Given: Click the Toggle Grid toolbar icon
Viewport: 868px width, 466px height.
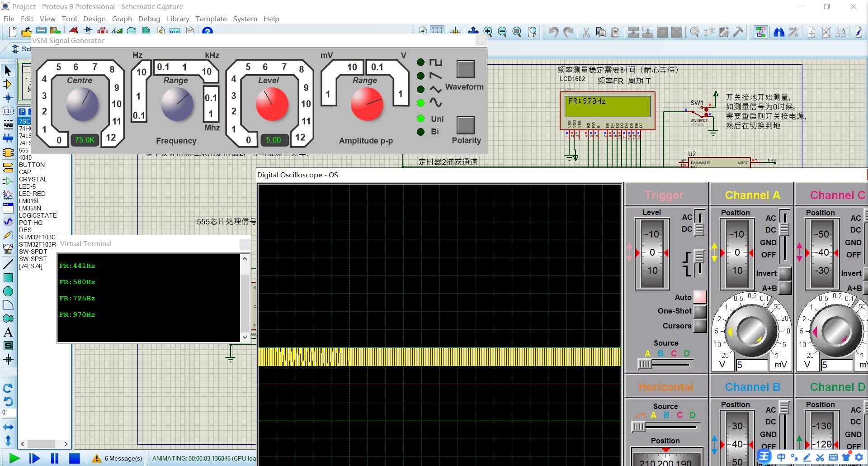Looking at the screenshot, I should [437, 31].
